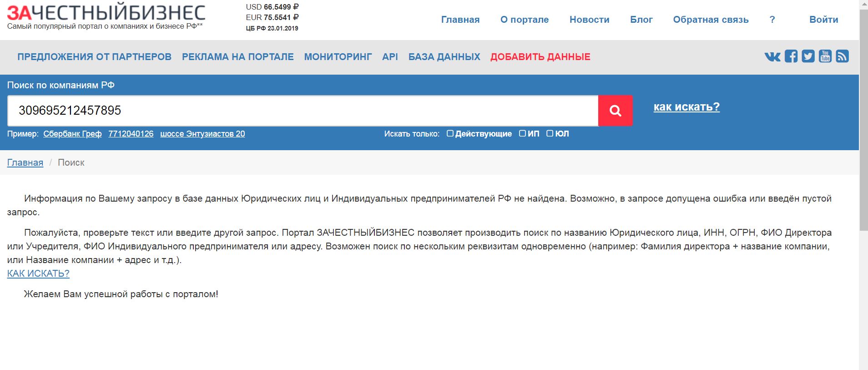
Task: Click the ЗАЧЕСТНЫЙБИЗНЕС site logo
Action: click(106, 13)
